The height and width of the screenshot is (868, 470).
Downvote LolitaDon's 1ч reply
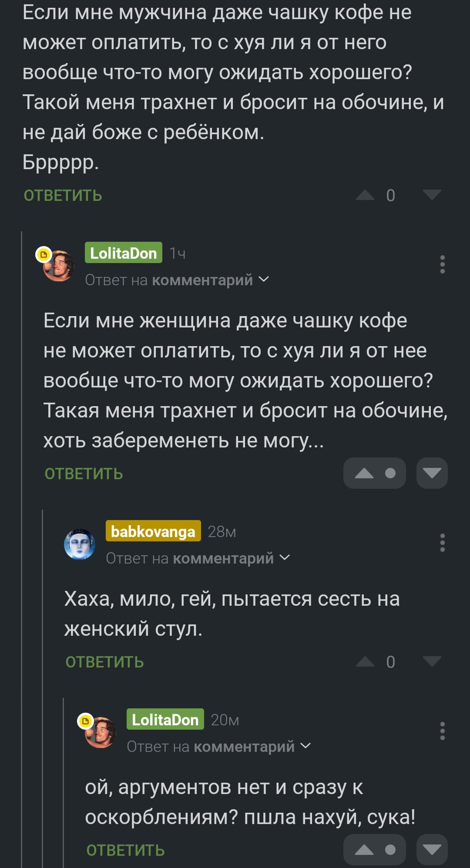click(x=432, y=473)
